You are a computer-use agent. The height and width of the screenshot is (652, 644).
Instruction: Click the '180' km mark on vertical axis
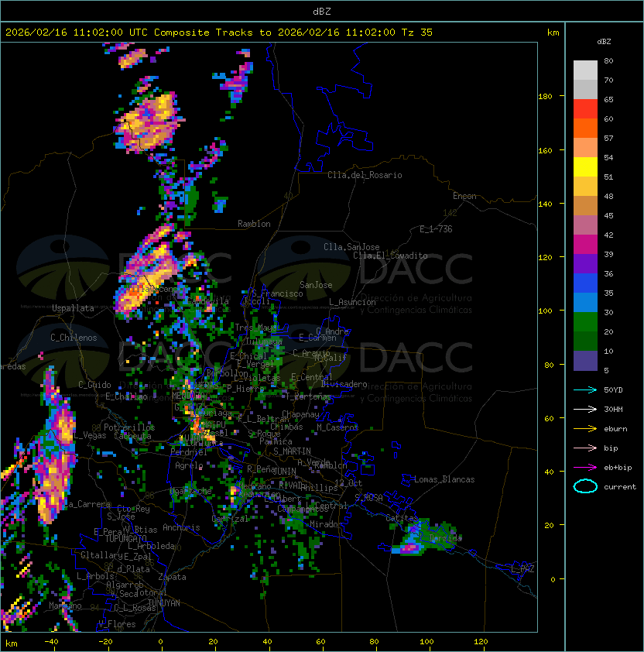[x=545, y=96]
